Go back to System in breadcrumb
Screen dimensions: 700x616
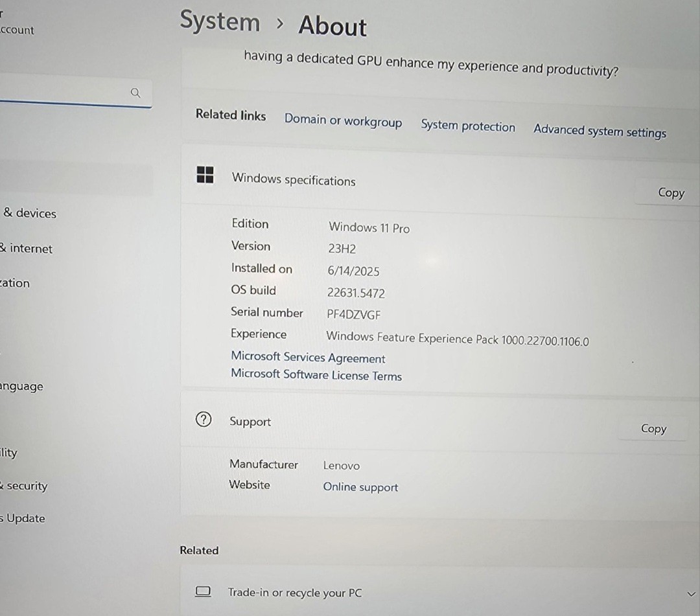(220, 21)
